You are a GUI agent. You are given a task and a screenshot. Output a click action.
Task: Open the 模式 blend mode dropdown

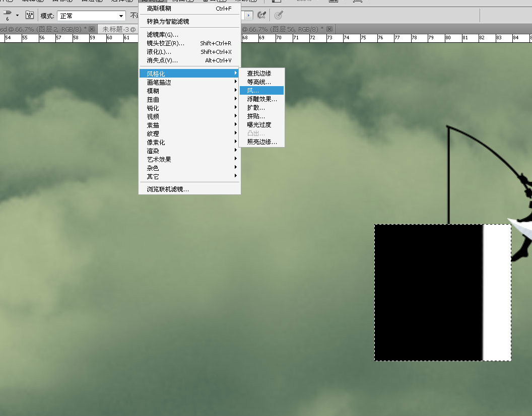[x=91, y=16]
